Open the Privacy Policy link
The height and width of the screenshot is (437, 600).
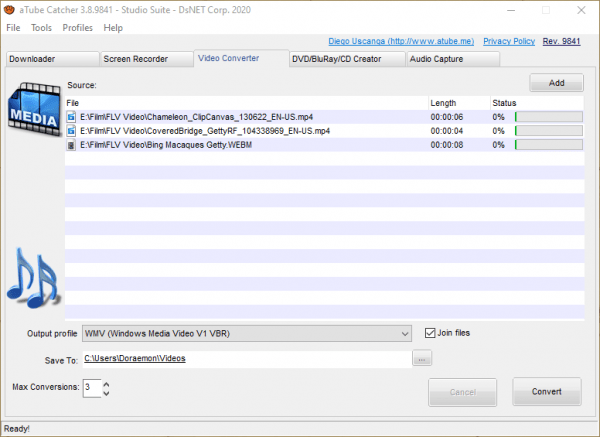(x=509, y=41)
